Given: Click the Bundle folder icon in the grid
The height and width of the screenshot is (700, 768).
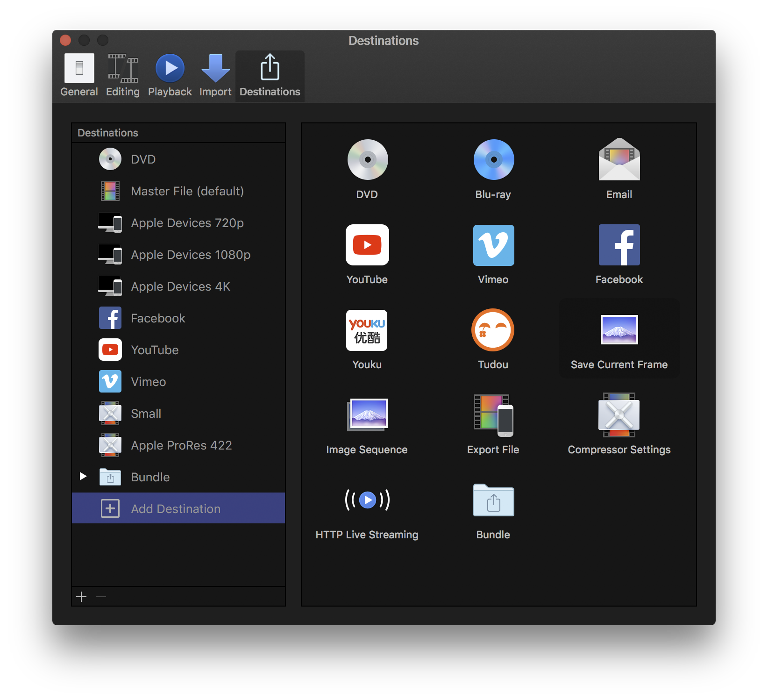Looking at the screenshot, I should tap(494, 500).
